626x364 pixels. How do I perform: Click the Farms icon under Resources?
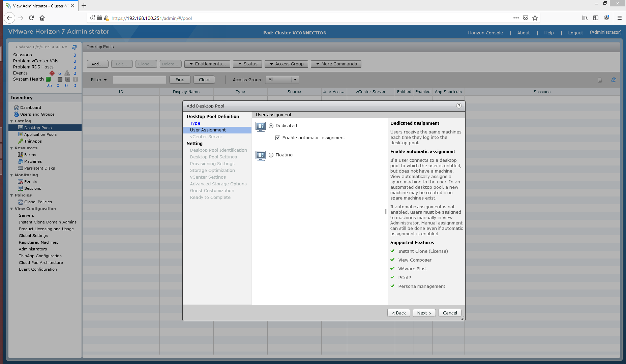[x=21, y=155]
